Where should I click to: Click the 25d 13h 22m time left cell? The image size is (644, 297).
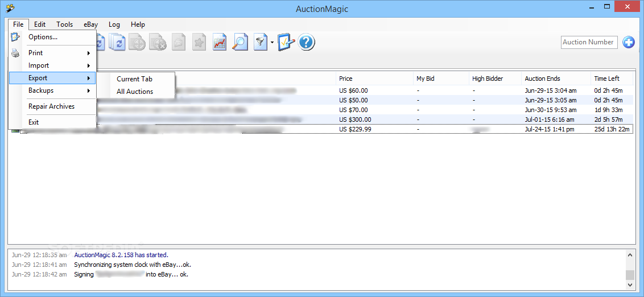click(x=612, y=129)
